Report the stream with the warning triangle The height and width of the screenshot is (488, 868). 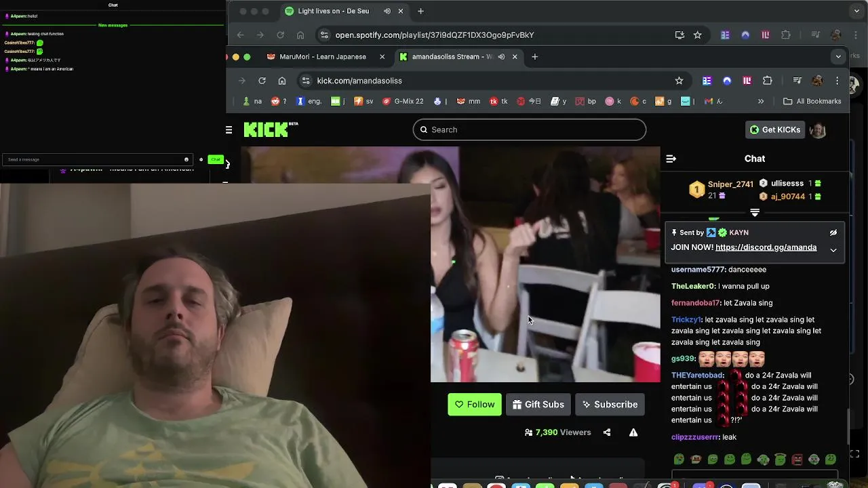pyautogui.click(x=633, y=432)
